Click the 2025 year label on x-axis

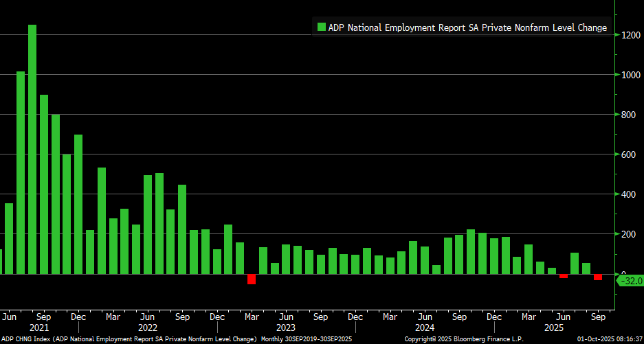click(554, 328)
